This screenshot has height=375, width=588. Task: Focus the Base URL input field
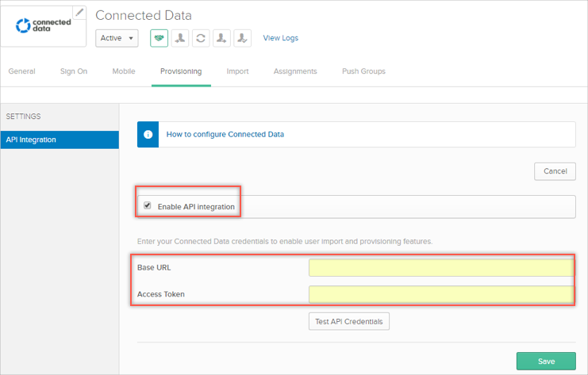pos(440,268)
